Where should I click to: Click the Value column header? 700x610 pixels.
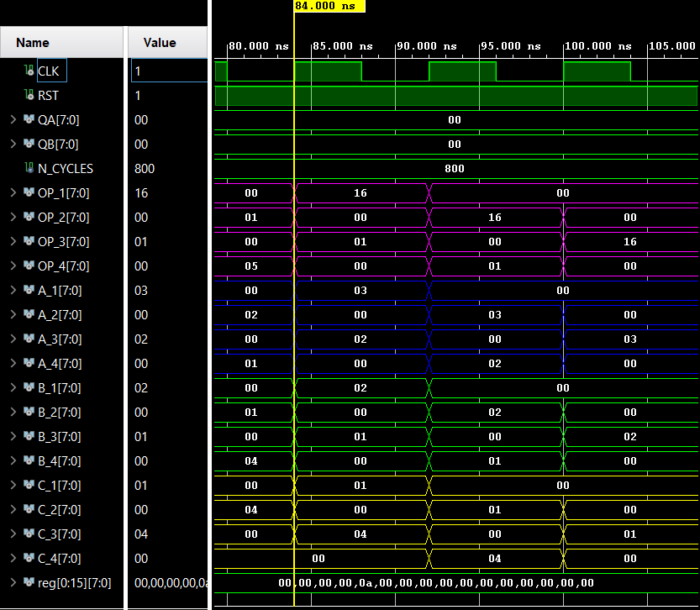[167, 42]
